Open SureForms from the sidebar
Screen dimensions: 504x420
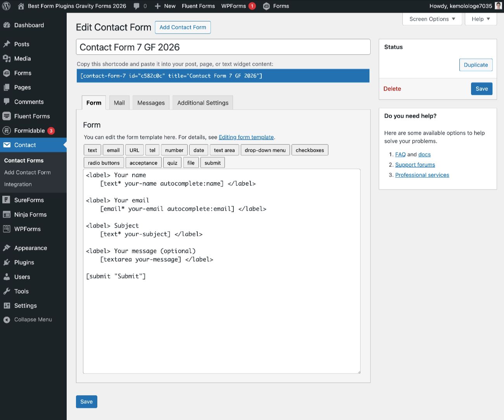click(x=7, y=200)
